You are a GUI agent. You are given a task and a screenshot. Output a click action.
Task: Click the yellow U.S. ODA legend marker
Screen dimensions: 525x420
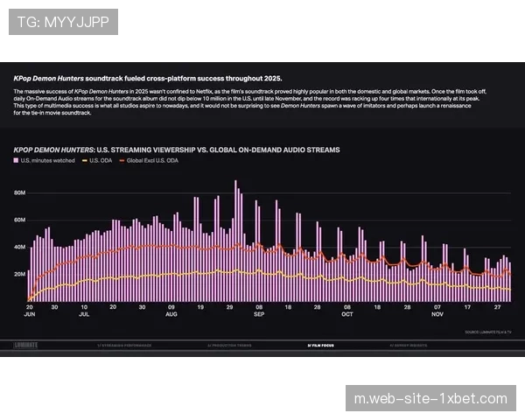tap(84, 162)
